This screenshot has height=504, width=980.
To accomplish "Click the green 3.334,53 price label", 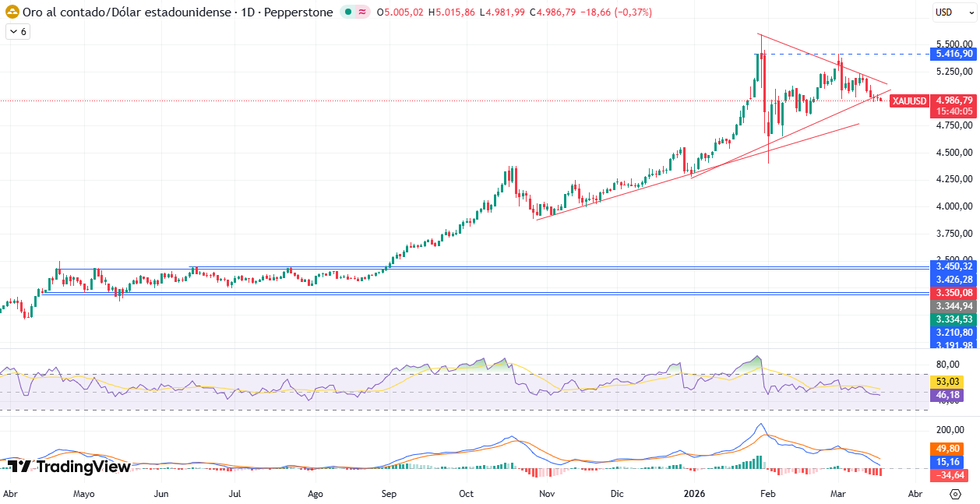I will click(x=954, y=319).
